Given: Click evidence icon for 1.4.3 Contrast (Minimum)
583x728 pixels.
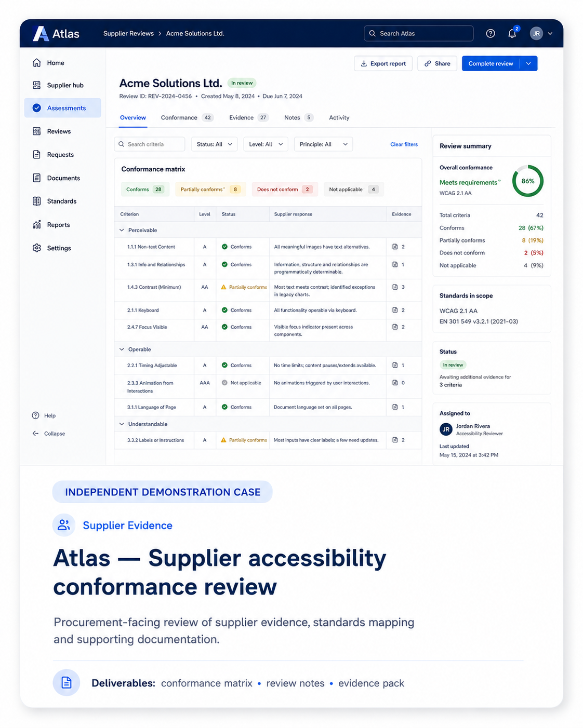Looking at the screenshot, I should [x=395, y=287].
